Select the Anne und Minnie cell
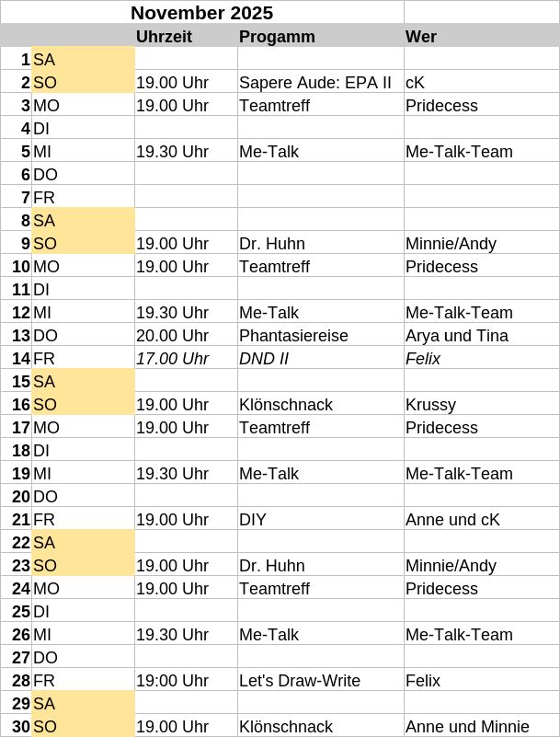This screenshot has width=560, height=737. [467, 727]
